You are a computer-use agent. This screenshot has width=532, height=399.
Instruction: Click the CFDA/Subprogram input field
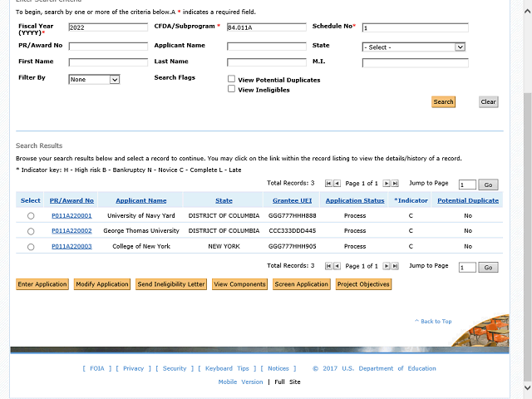(267, 27)
